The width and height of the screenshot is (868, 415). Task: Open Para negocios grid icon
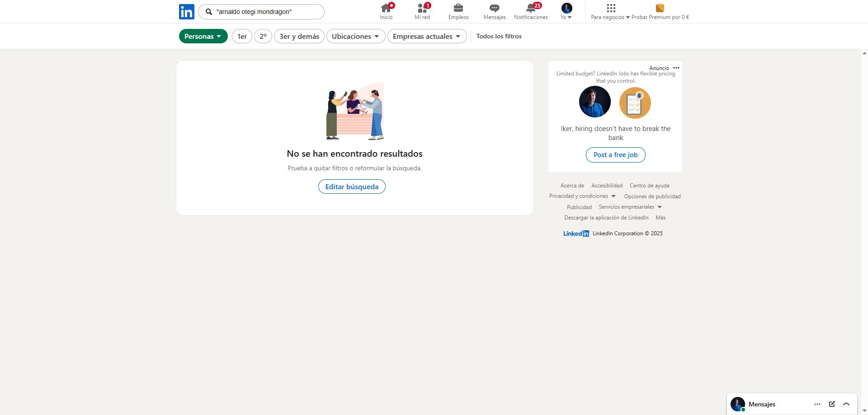[611, 9]
